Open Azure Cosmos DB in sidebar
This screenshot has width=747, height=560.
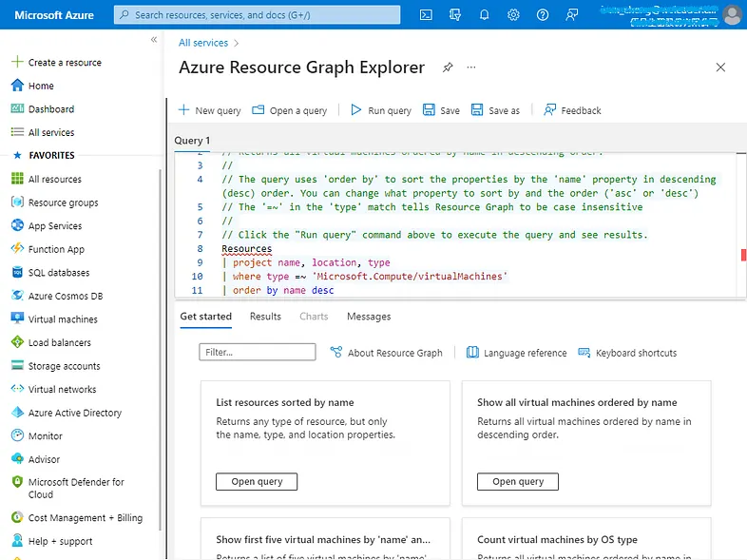coord(65,296)
